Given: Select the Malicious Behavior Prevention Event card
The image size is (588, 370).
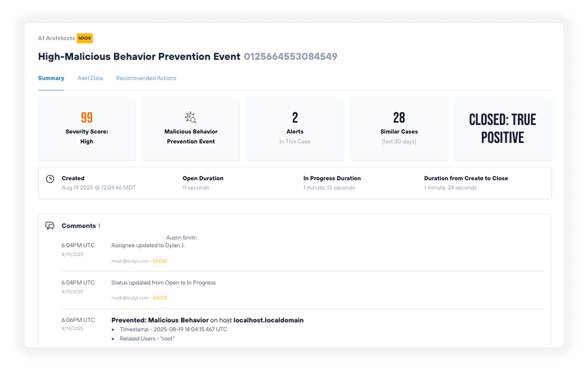Looking at the screenshot, I should tap(191, 128).
